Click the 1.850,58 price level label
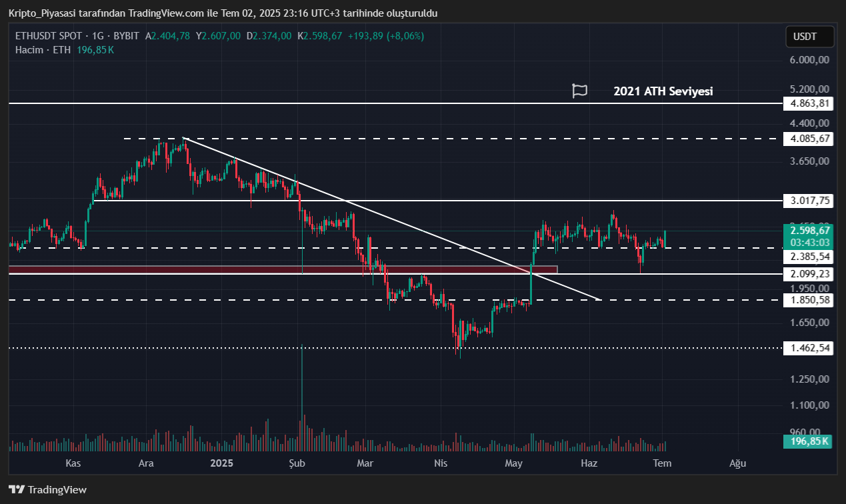Screen dimensions: 846x504 coord(807,300)
